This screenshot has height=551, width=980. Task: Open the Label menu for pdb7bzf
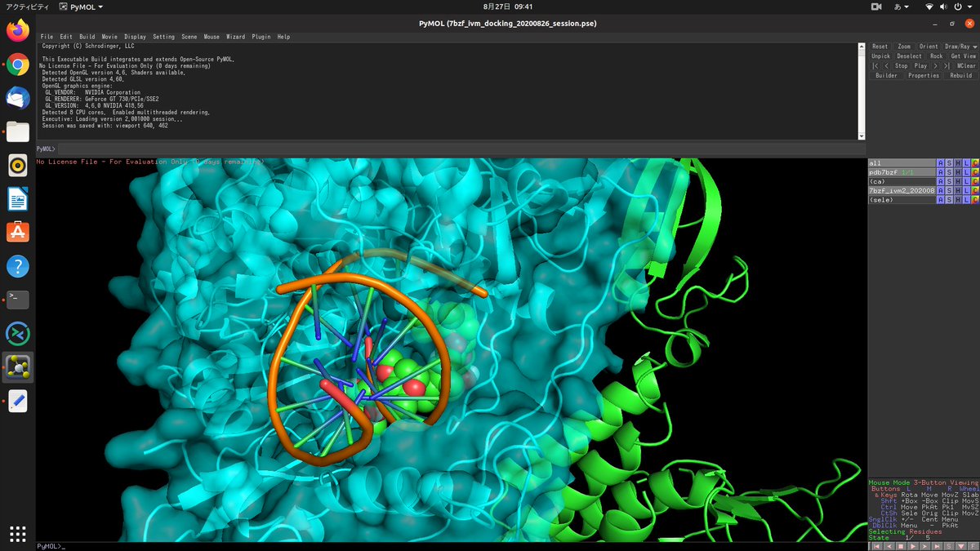pos(966,172)
